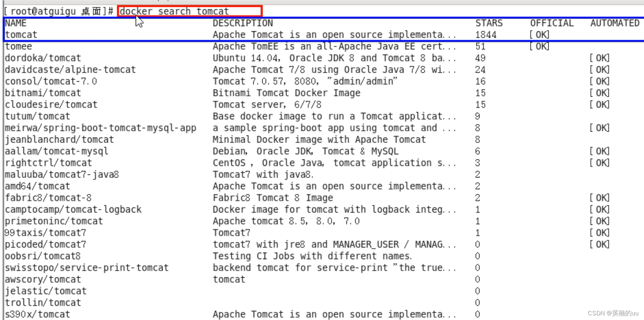Click 'fabric8/tomcat-8' image name

(x=48, y=198)
